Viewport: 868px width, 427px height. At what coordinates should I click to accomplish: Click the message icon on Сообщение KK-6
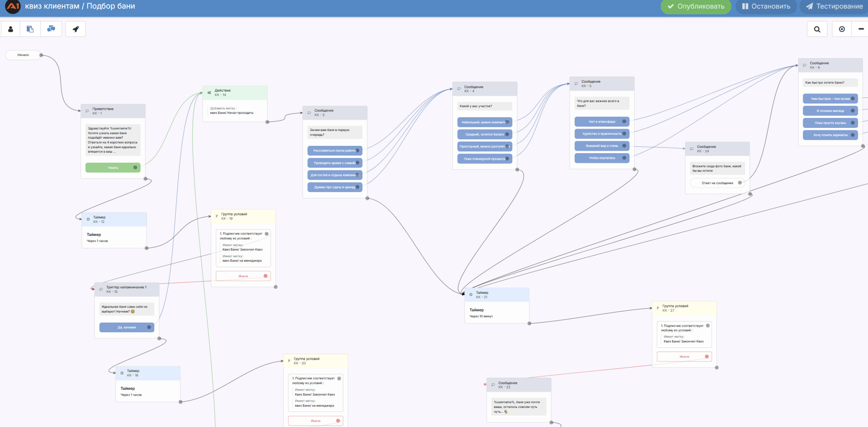click(x=804, y=65)
